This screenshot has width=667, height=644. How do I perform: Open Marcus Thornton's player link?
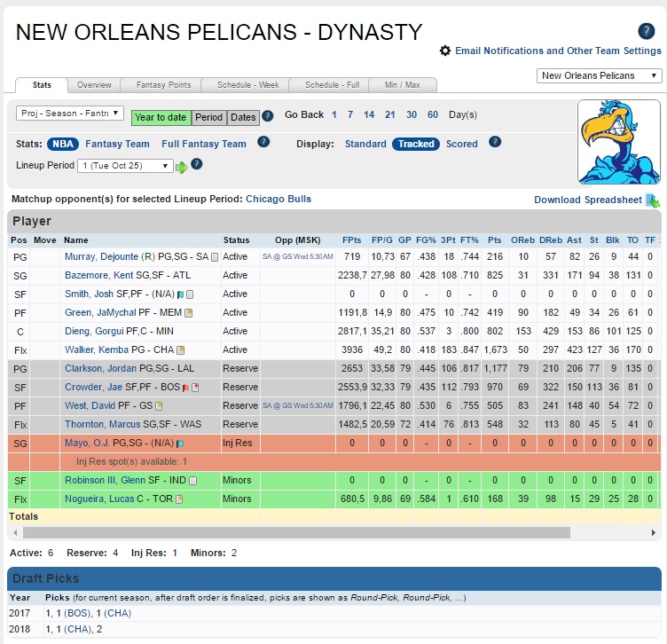coord(103,425)
